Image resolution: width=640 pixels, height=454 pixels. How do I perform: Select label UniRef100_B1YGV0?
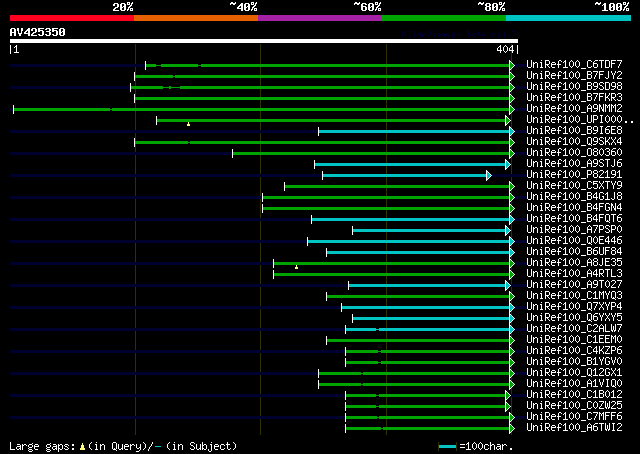click(x=574, y=362)
